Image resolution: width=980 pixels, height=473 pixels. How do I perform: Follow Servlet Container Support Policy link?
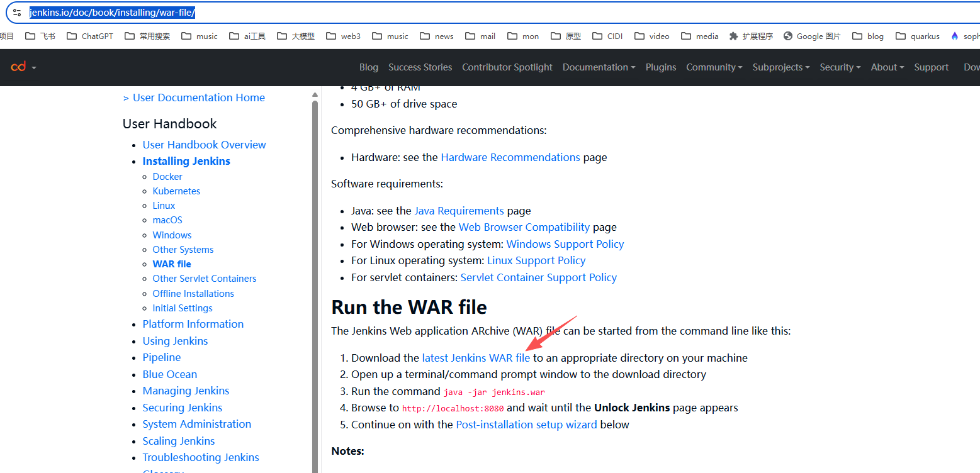pos(539,277)
